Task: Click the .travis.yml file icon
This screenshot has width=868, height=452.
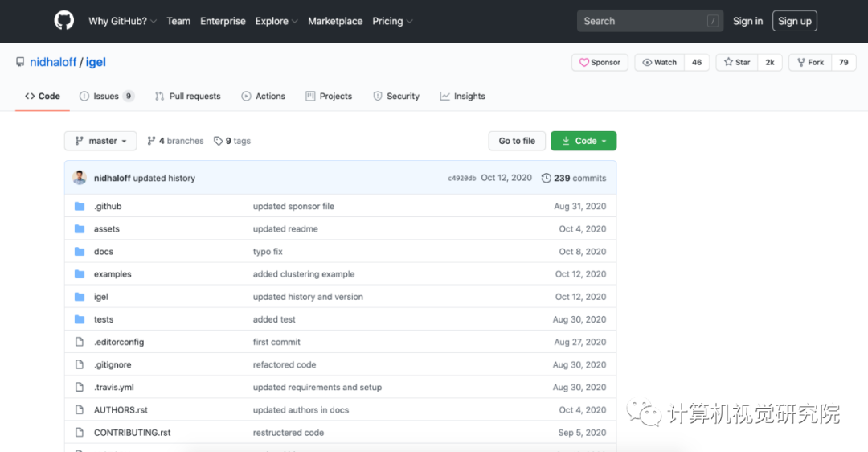Action: [80, 387]
